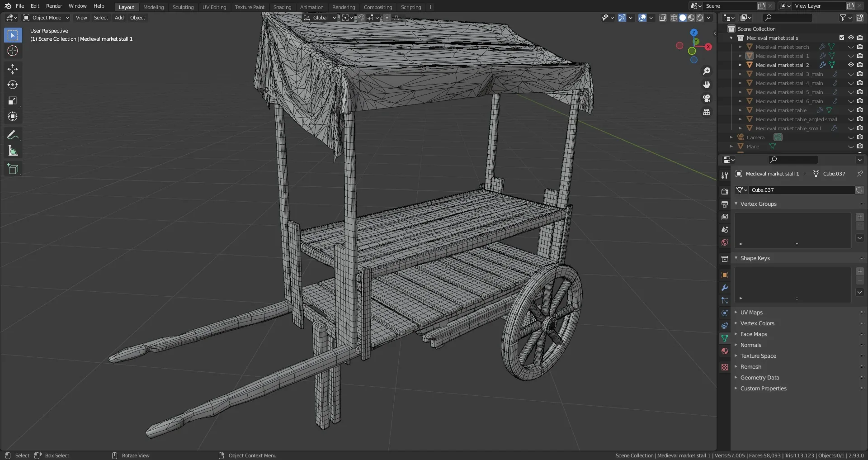
Task: Activate the Rotate tool
Action: (x=13, y=85)
